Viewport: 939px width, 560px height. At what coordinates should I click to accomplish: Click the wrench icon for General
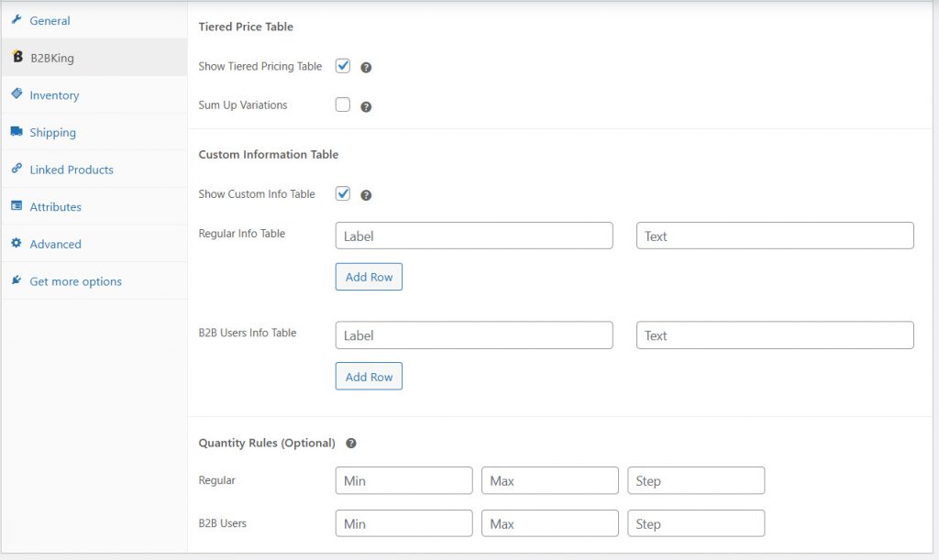tap(17, 20)
